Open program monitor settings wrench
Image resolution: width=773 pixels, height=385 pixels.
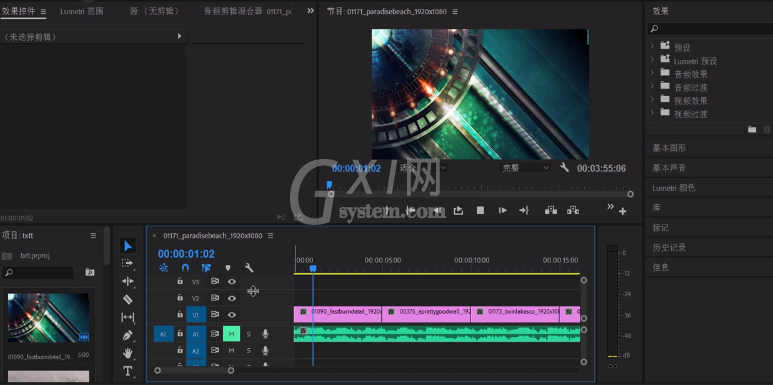click(564, 168)
